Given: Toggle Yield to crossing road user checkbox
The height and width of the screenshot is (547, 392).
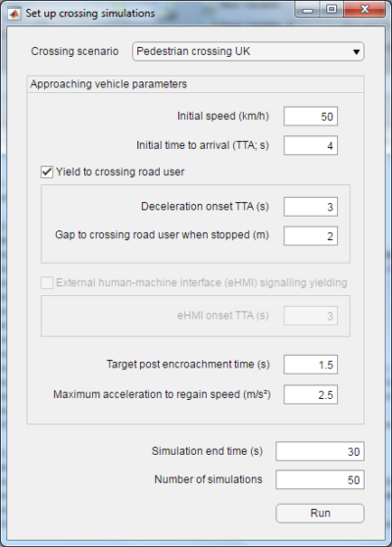Looking at the screenshot, I should pos(47,172).
